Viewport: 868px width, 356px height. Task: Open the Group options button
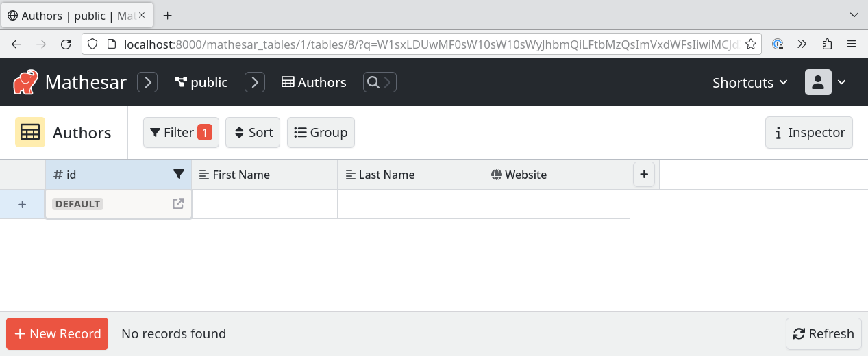click(x=321, y=132)
